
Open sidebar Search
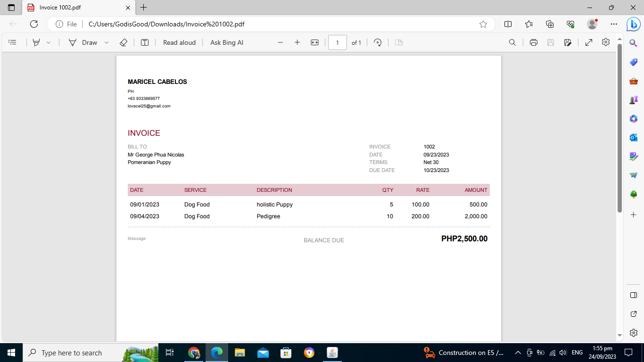point(634,43)
